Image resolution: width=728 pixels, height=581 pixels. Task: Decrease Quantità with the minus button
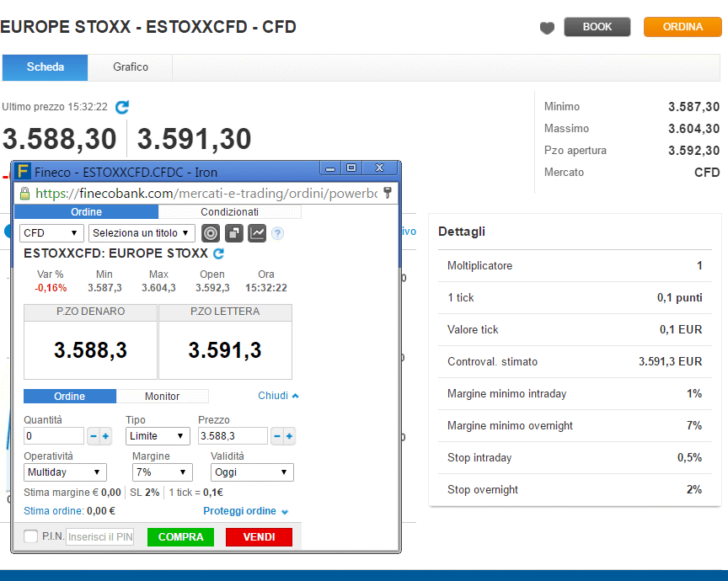click(94, 436)
